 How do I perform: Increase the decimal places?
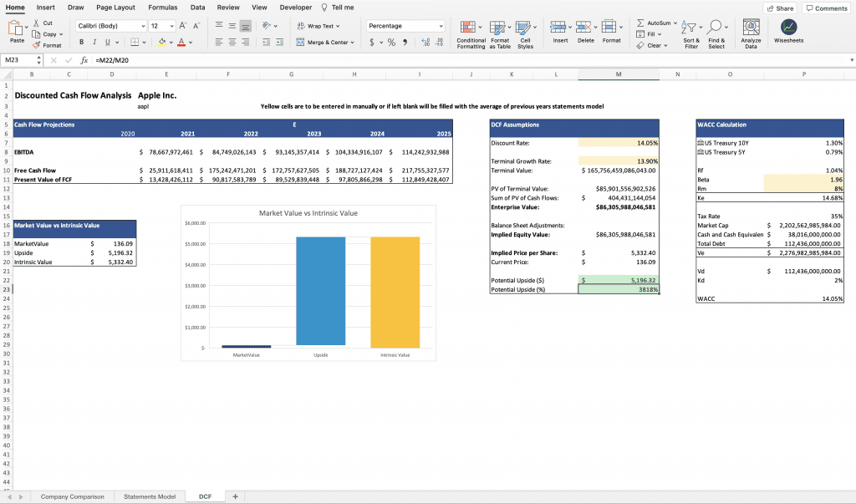[x=425, y=42]
